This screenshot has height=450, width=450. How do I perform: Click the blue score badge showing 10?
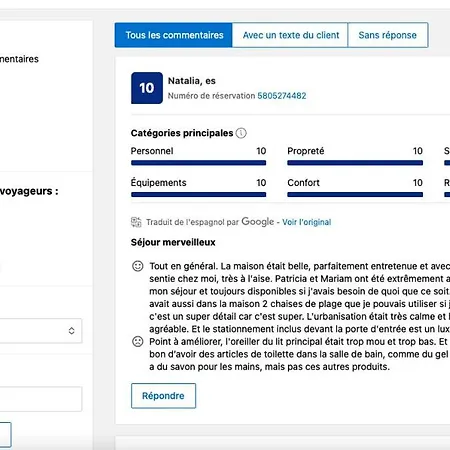147,88
